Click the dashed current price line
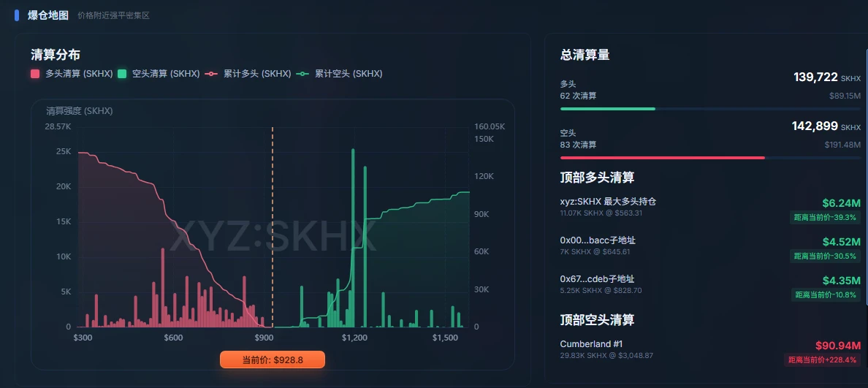 [273, 227]
